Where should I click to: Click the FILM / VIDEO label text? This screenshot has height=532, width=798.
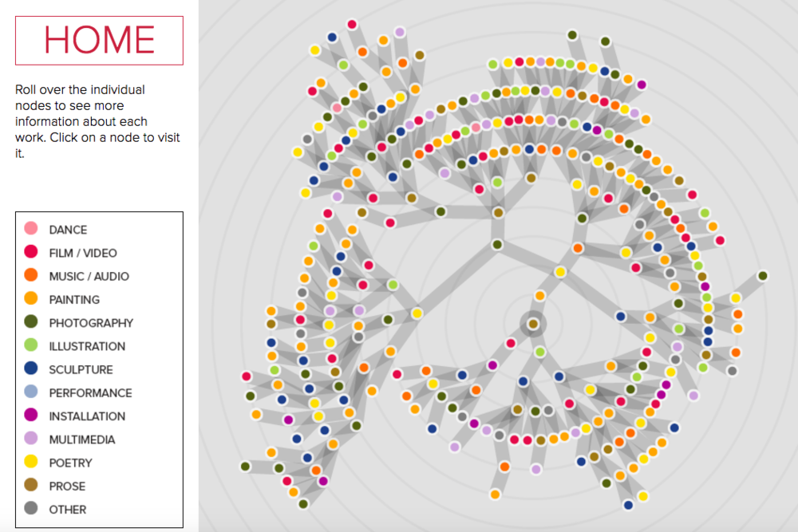click(83, 254)
